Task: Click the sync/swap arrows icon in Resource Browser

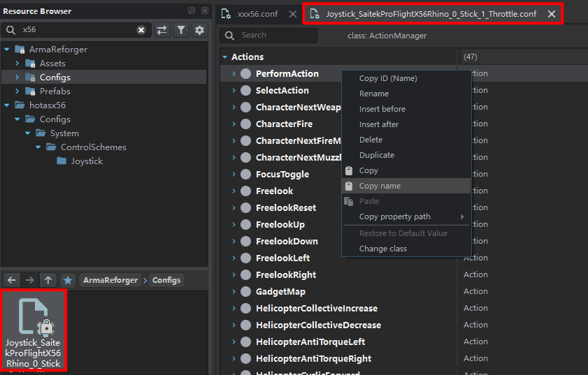Action: point(162,30)
